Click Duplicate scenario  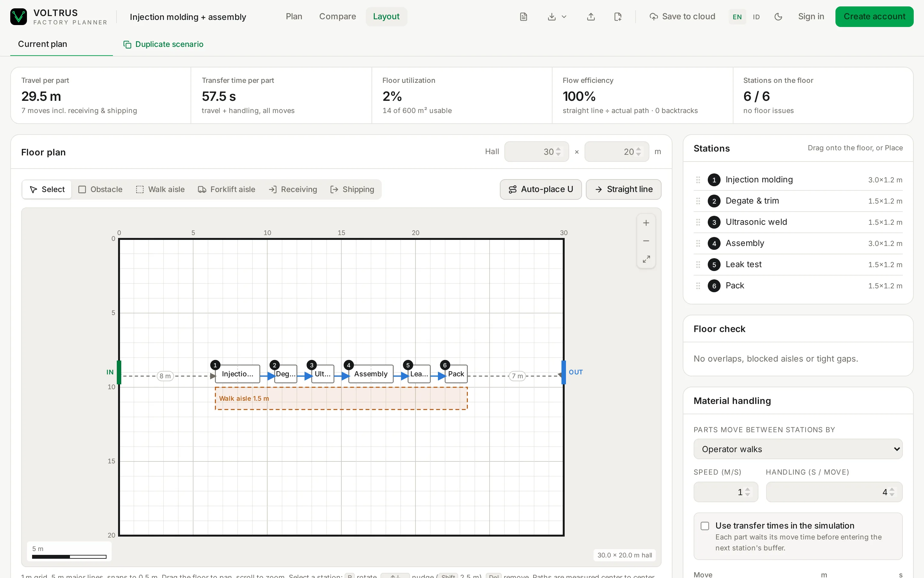click(163, 44)
